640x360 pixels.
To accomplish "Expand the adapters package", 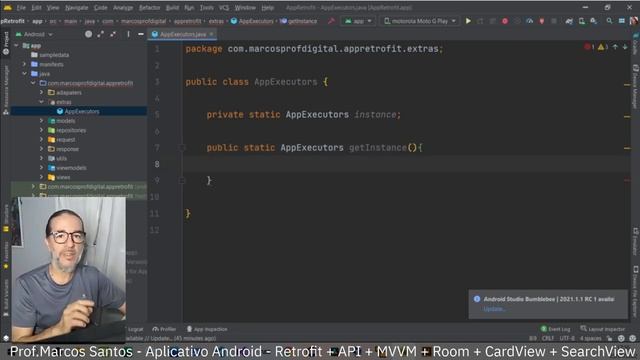I will pos(42,93).
